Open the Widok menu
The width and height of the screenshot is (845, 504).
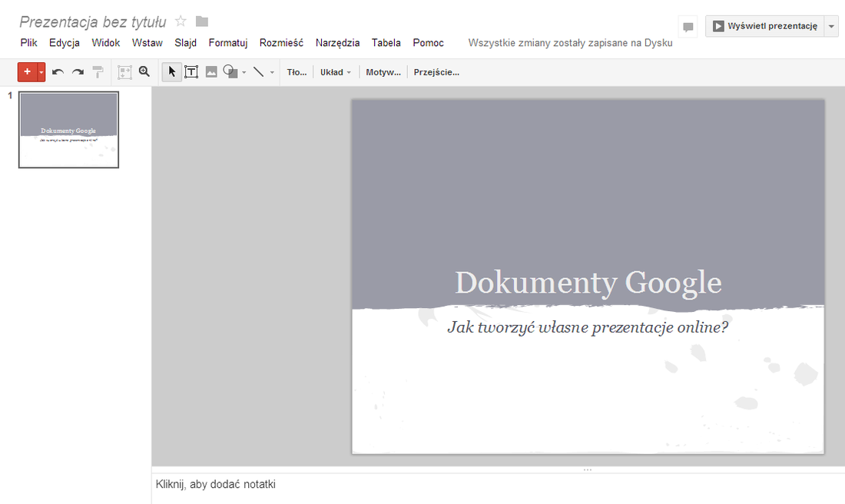106,42
